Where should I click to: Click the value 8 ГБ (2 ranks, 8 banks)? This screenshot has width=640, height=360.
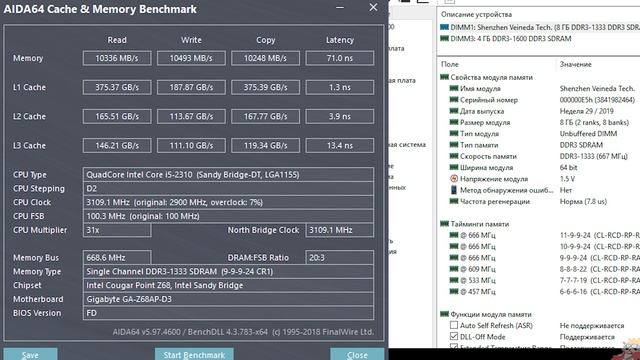[x=594, y=122]
